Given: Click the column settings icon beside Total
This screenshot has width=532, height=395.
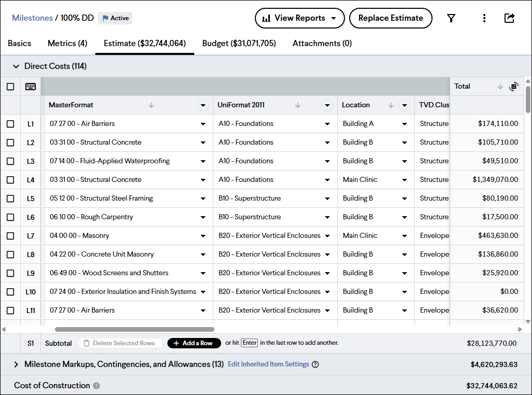Looking at the screenshot, I should point(513,87).
